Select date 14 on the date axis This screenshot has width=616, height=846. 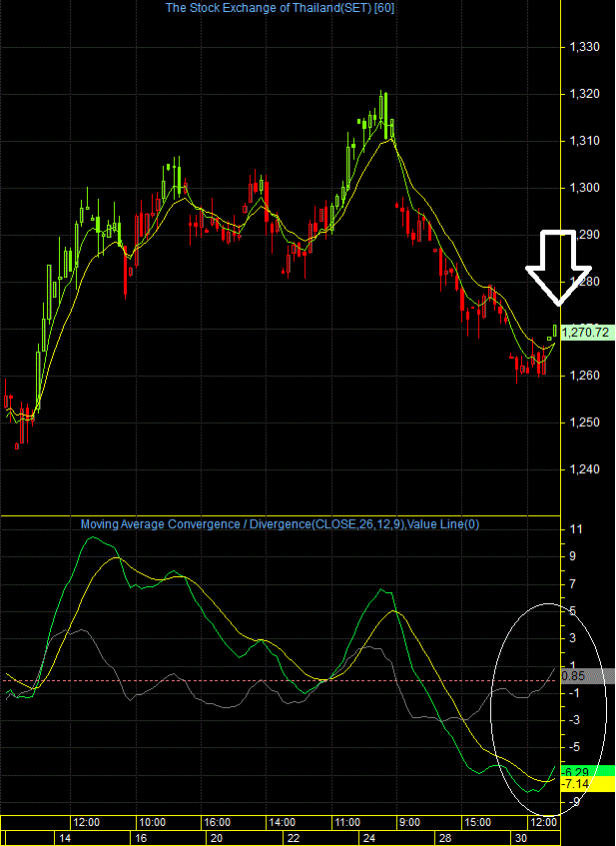click(x=65, y=839)
